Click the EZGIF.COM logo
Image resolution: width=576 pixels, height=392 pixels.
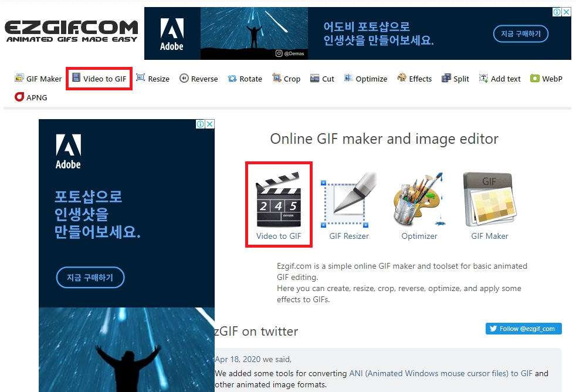coord(72,31)
